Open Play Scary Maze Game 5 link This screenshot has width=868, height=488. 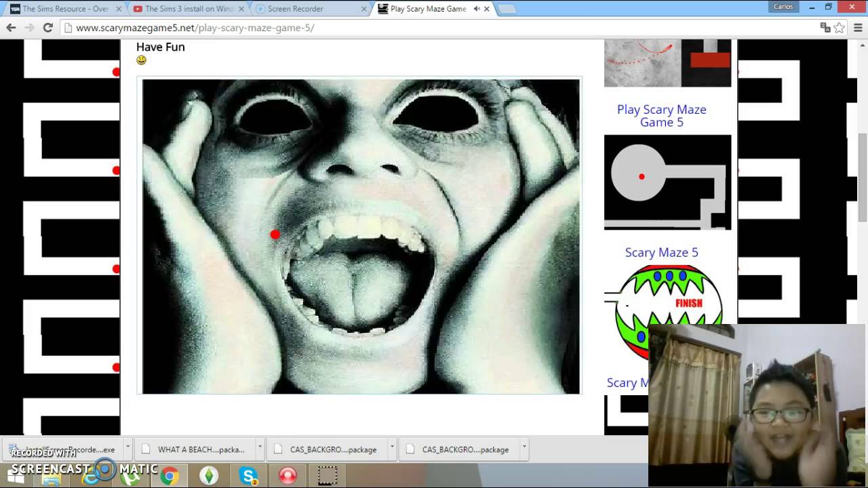[662, 116]
